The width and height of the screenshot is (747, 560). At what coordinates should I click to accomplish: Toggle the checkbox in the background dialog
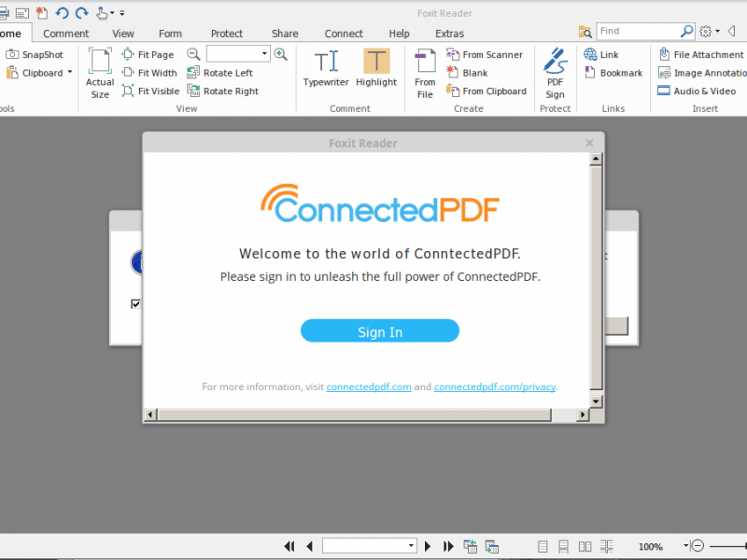tap(135, 304)
